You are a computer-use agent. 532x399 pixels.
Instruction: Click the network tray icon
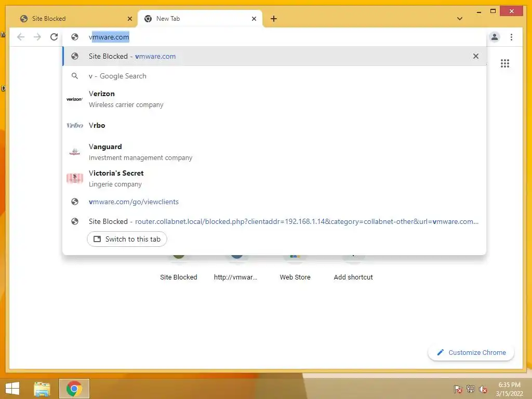click(471, 389)
